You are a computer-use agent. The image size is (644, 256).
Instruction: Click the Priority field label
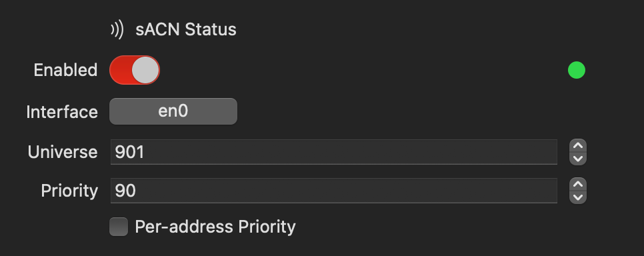point(69,191)
